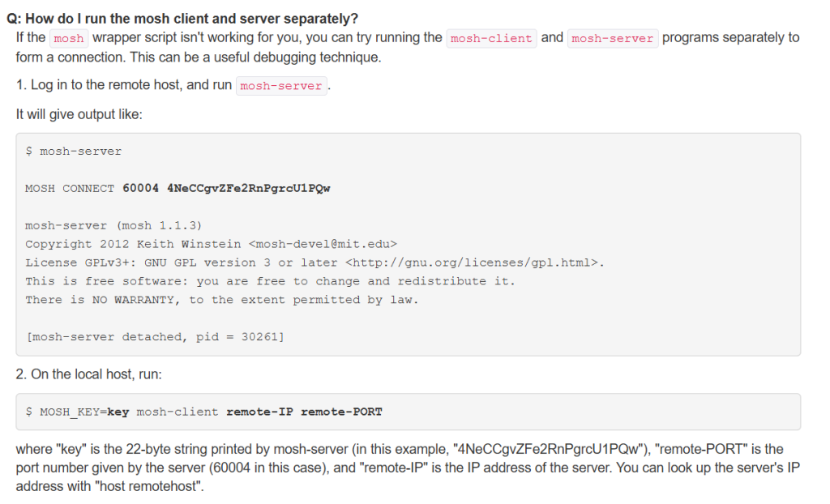Click the 'free software' notice line
Viewport: 830px width, 504px height.
270,281
